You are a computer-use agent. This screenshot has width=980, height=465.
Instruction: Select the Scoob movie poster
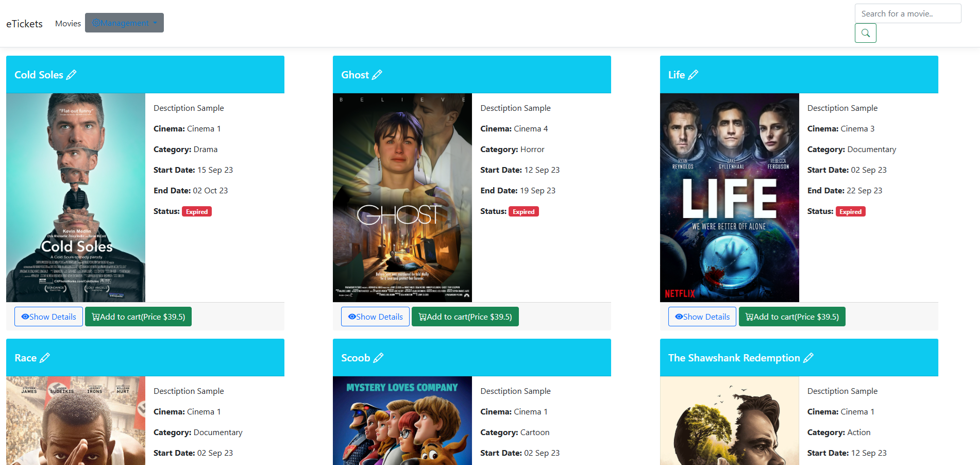(x=402, y=421)
